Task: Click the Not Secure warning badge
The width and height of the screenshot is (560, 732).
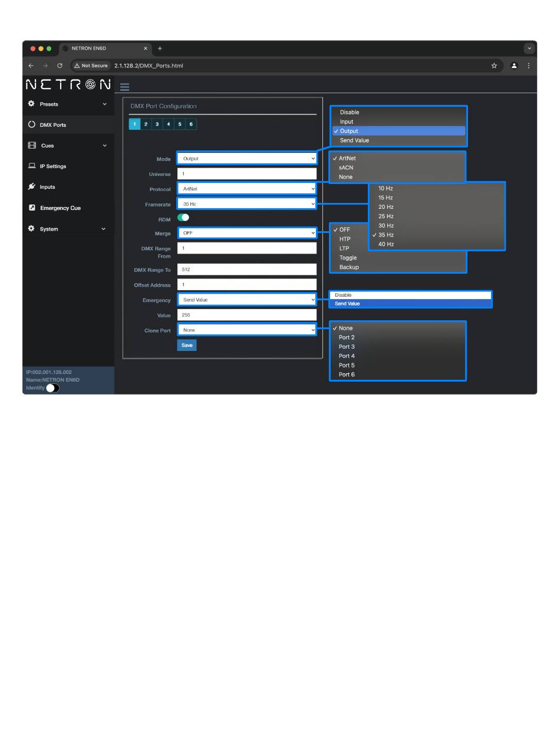Action: (x=91, y=65)
